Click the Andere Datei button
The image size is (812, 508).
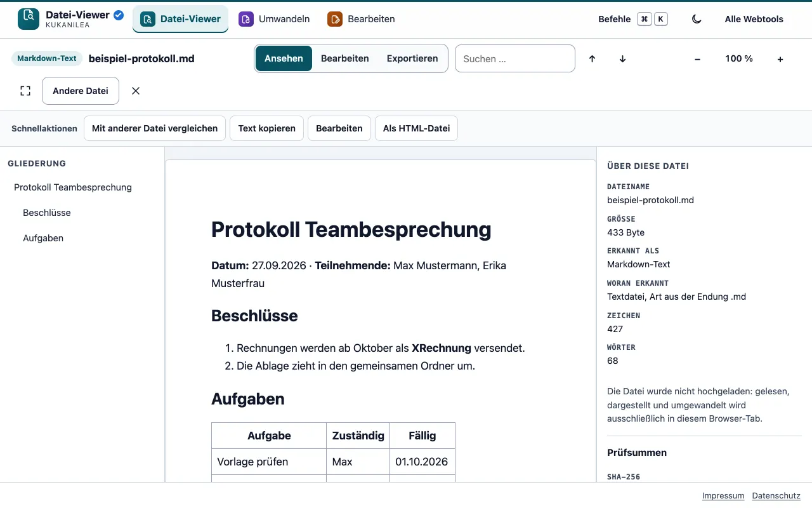tap(81, 91)
